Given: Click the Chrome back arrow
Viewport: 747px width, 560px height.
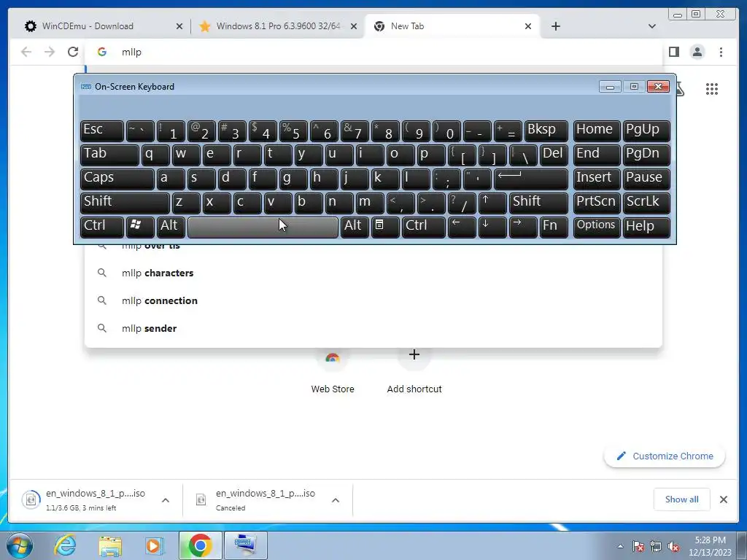Looking at the screenshot, I should tap(26, 52).
